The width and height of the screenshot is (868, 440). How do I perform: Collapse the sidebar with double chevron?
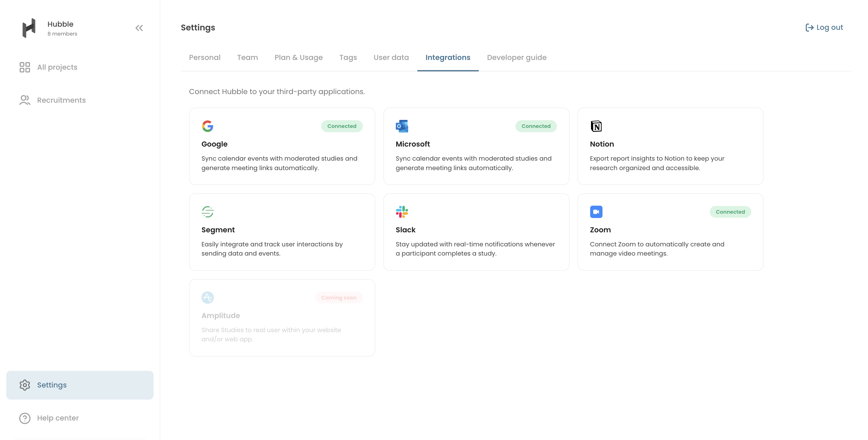(139, 28)
